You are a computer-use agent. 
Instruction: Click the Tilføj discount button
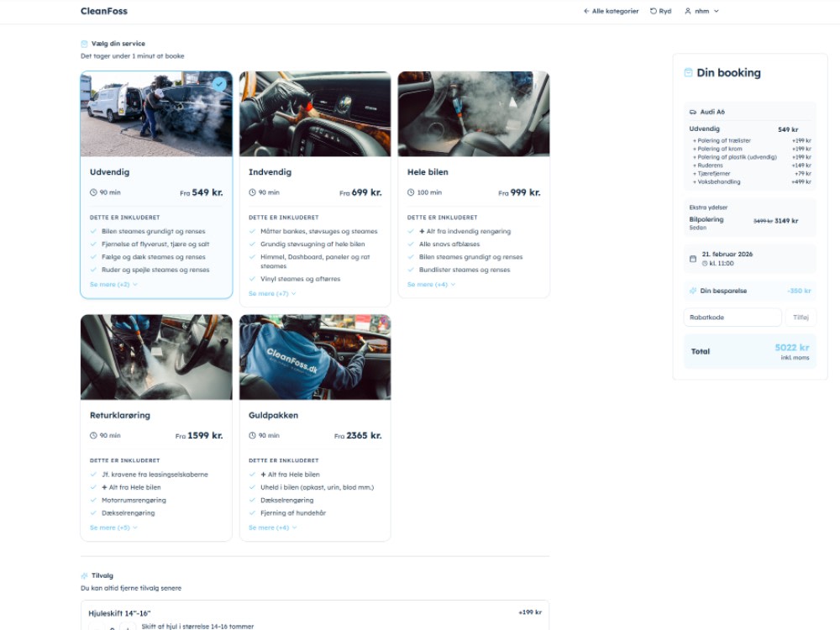801,318
